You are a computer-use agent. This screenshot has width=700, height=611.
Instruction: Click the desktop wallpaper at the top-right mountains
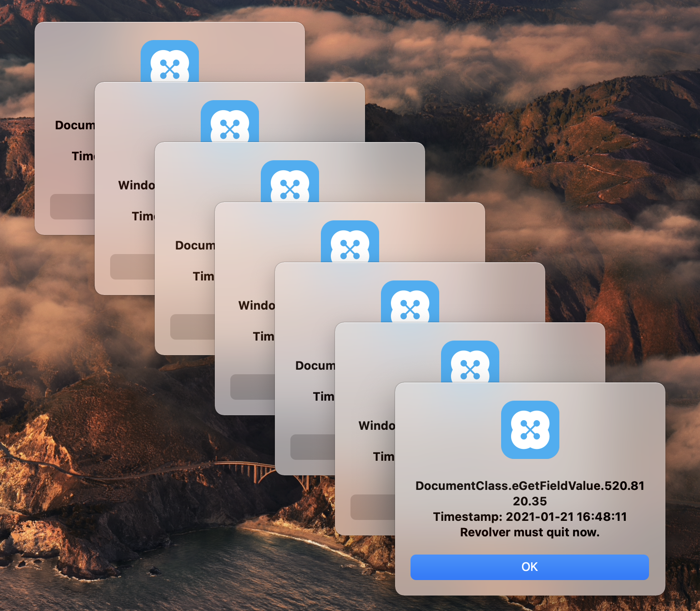592,114
